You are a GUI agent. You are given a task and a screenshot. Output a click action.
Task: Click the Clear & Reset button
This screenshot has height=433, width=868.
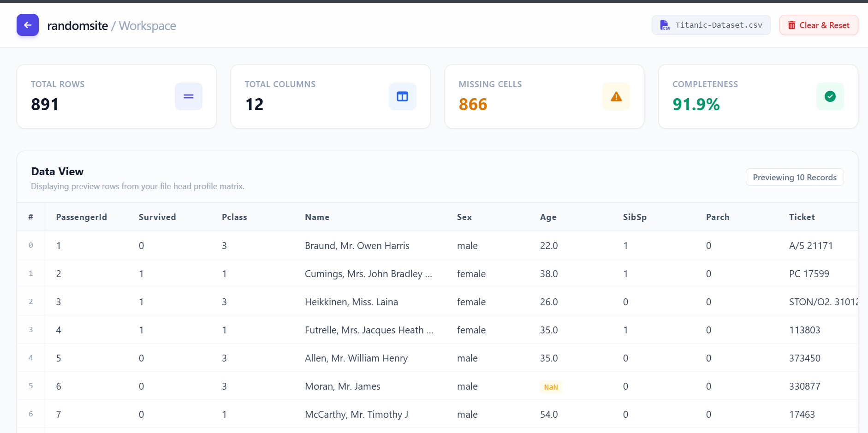[819, 25]
